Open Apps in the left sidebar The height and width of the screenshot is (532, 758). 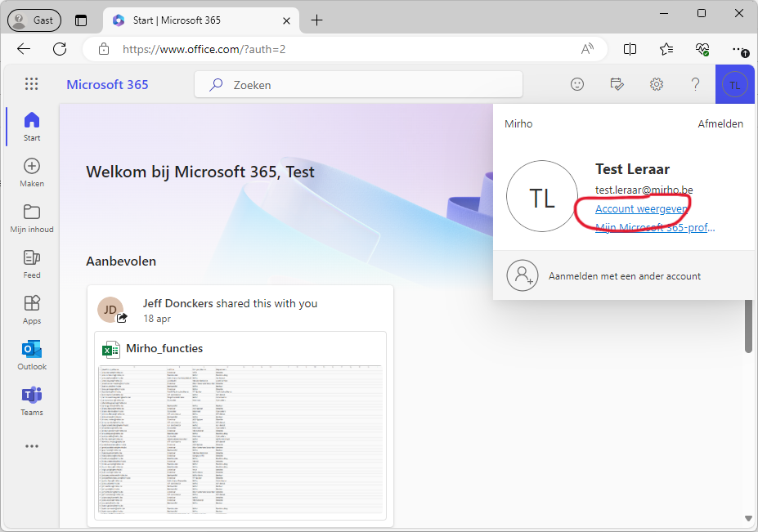32,310
